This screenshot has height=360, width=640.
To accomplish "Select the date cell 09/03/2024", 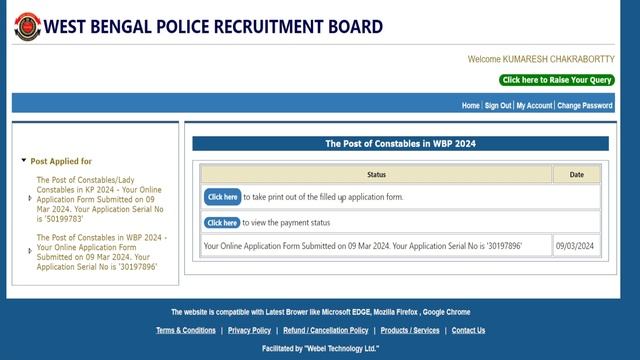I will coord(575,246).
